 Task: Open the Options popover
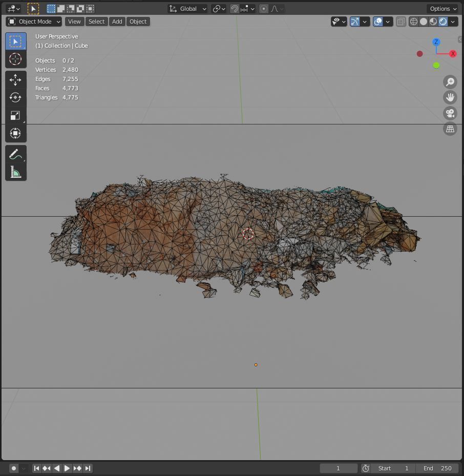point(443,9)
